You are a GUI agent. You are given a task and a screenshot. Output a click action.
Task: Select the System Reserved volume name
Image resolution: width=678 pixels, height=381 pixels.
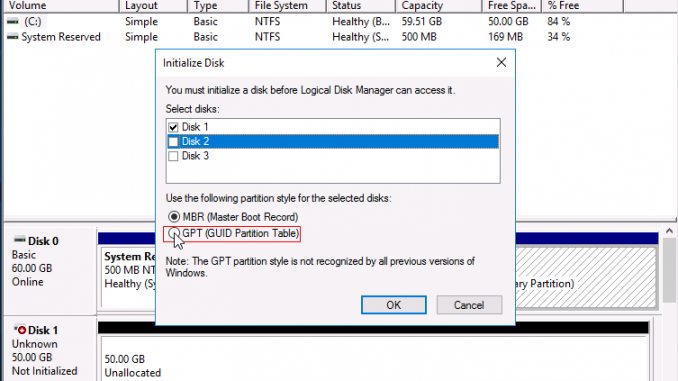[61, 37]
